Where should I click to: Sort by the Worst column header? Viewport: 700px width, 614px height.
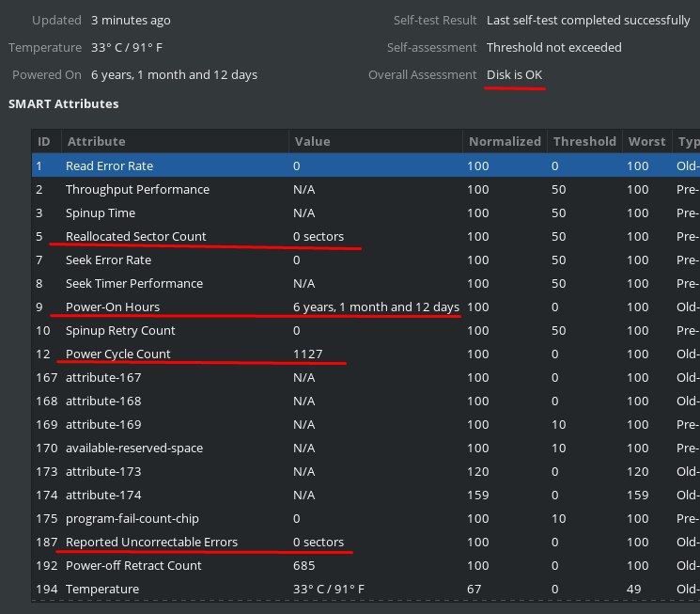pos(646,142)
